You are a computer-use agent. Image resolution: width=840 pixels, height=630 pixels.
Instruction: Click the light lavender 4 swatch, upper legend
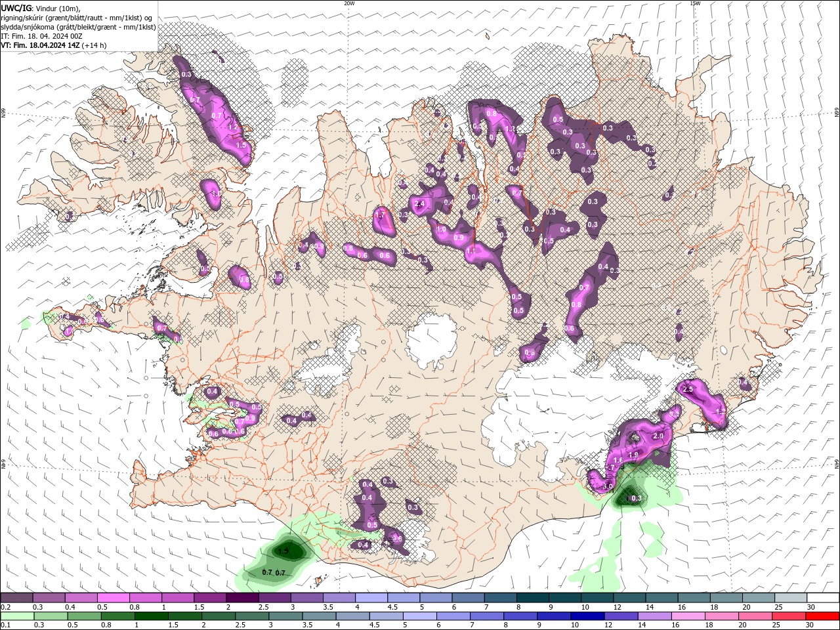click(371, 598)
